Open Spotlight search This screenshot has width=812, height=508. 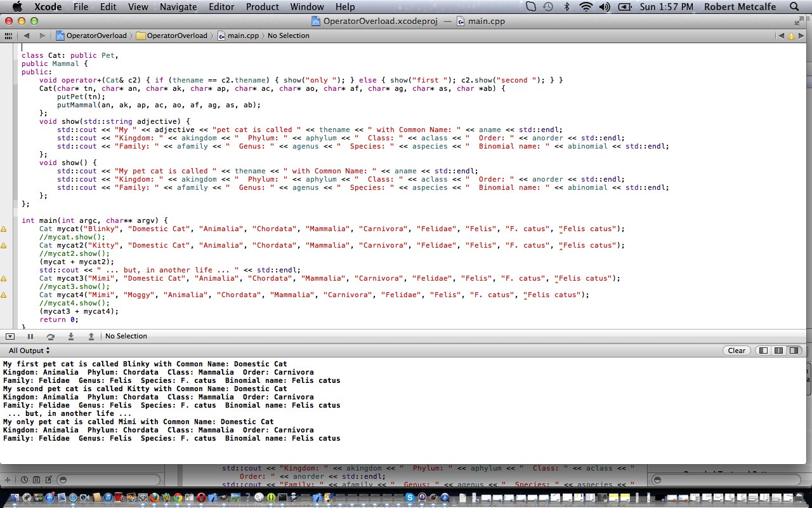pyautogui.click(x=793, y=7)
